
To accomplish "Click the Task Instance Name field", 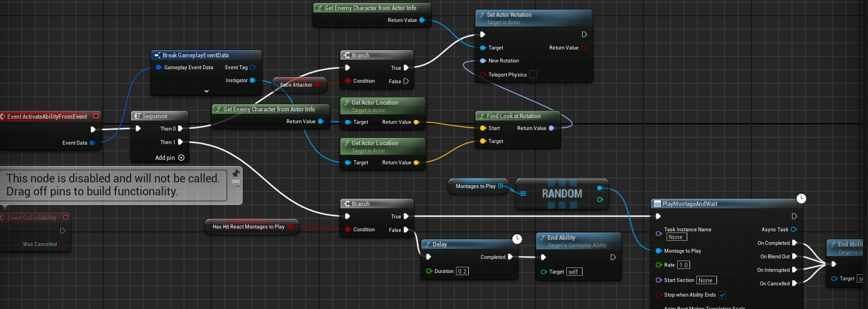I will (x=675, y=238).
